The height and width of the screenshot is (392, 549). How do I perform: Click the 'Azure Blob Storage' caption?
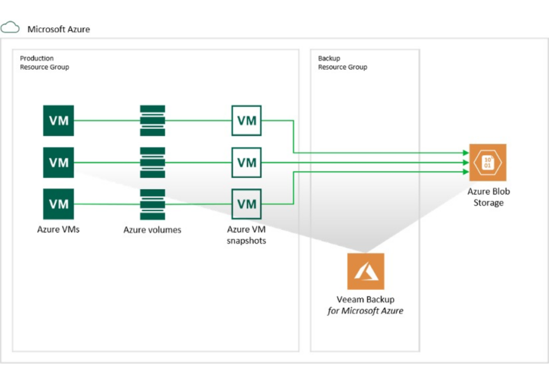[x=488, y=197]
